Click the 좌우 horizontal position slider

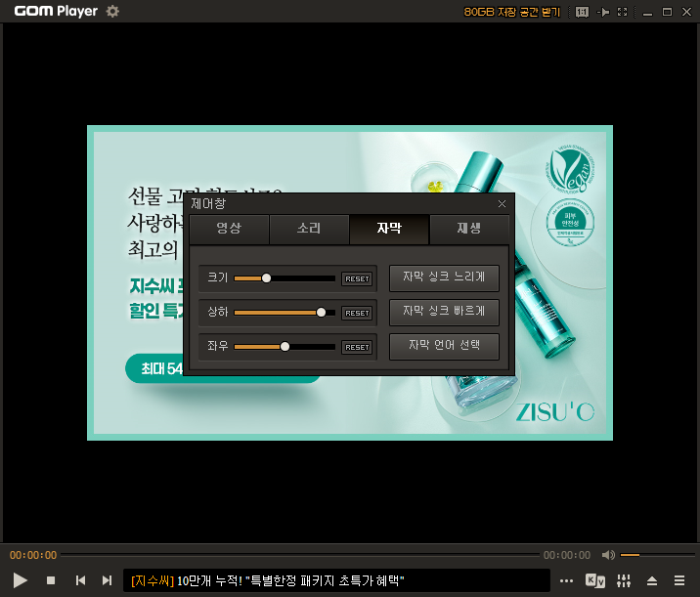284,347
